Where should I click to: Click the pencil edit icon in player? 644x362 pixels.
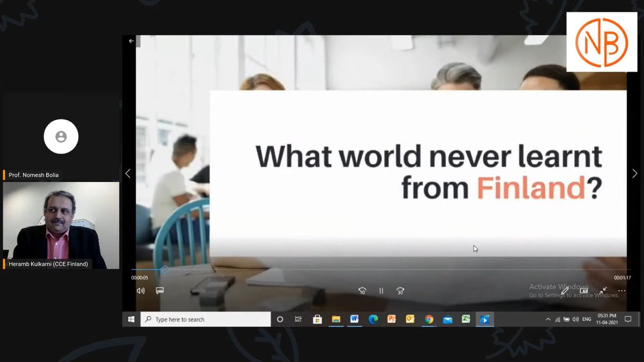(x=565, y=291)
